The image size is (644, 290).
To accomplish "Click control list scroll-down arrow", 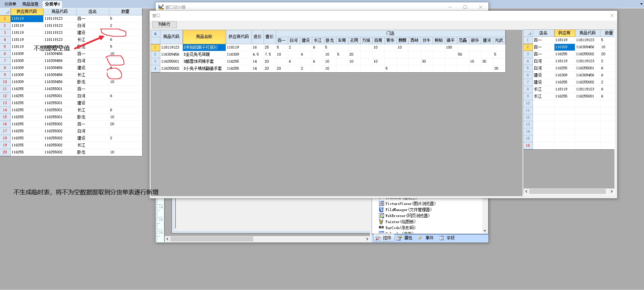I will (x=485, y=231).
